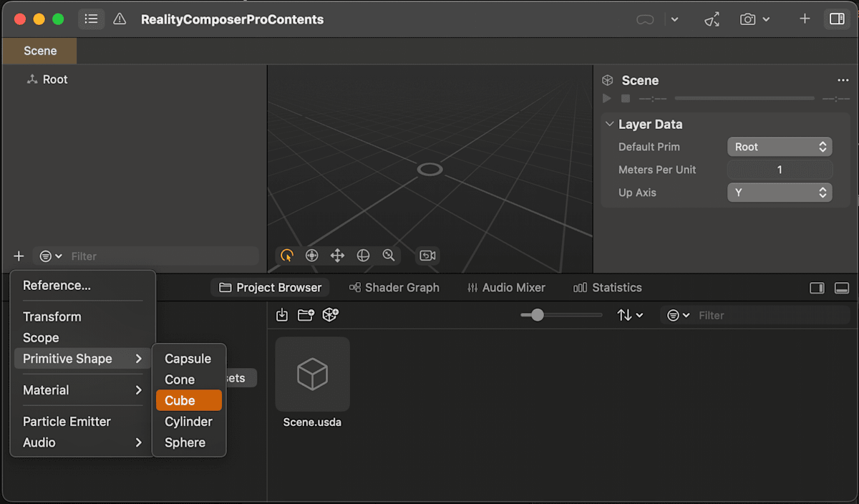Viewport: 859px width, 504px height.
Task: Click the origin ring in viewport
Action: coord(429,169)
